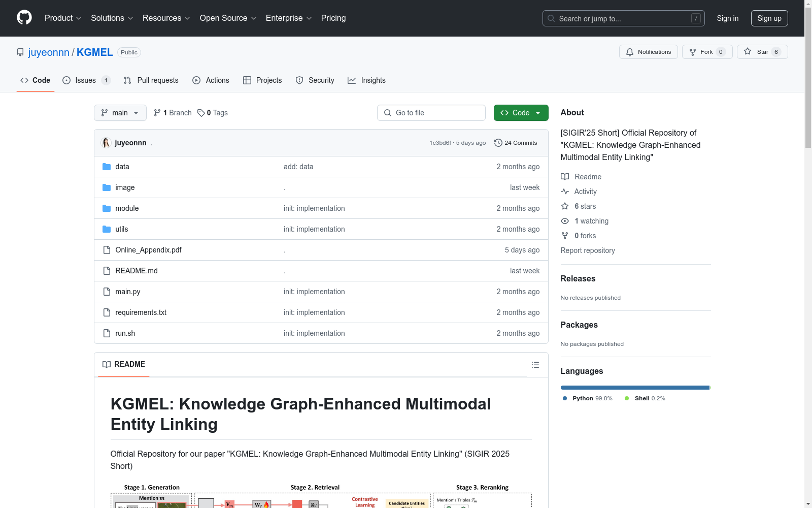Click the main.py file icon
Viewport: 812px width, 508px height.
click(x=107, y=292)
